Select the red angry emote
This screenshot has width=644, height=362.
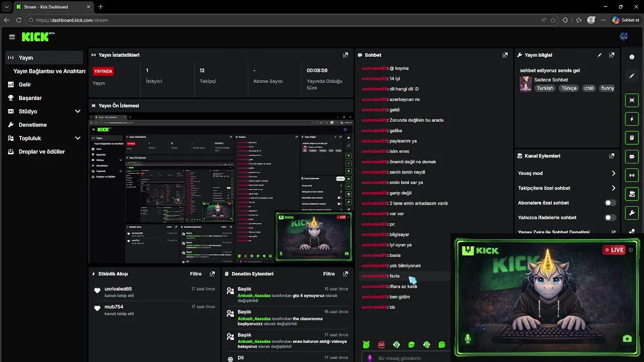coord(381,344)
